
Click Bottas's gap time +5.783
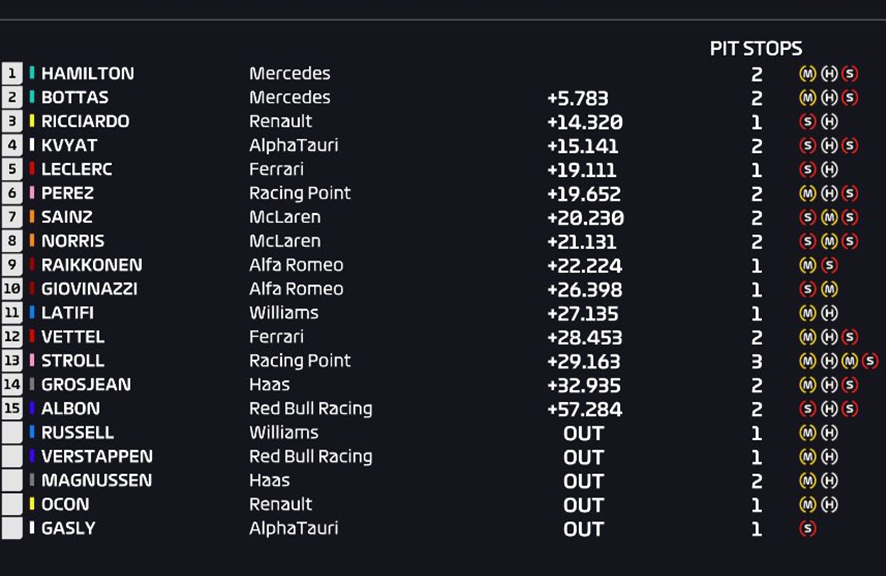tap(577, 98)
